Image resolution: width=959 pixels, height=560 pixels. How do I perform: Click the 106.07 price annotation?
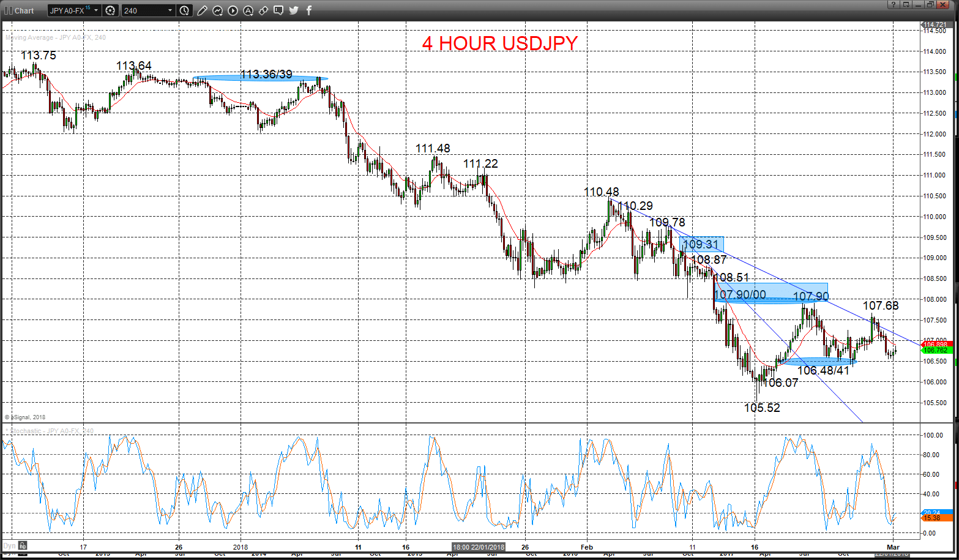point(780,383)
